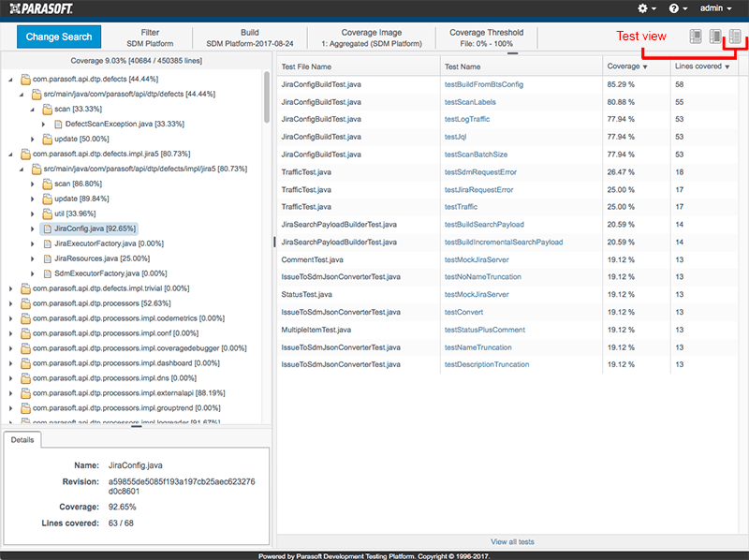
Task: Select src/main/java/.../impl/jira5 [80.73%] tree item
Action: point(145,169)
